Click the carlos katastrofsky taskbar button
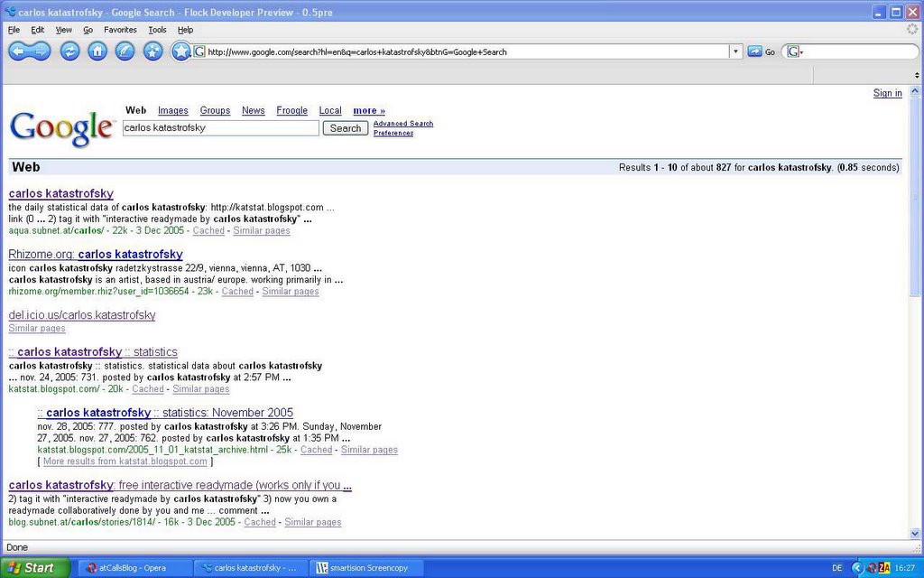Image resolution: width=924 pixels, height=578 pixels. 251,568
